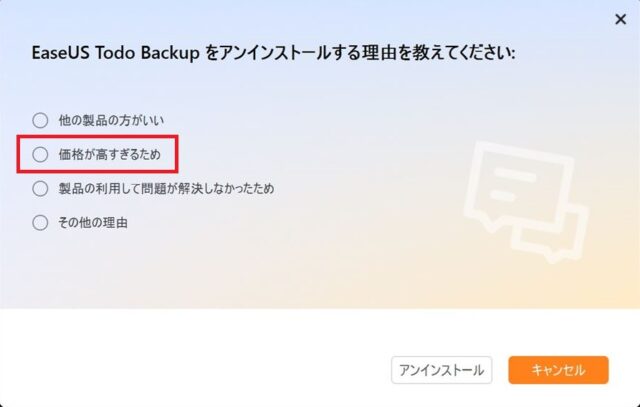The image size is (640, 407).
Task: Mark other products are better as reason
Action: (x=40, y=120)
